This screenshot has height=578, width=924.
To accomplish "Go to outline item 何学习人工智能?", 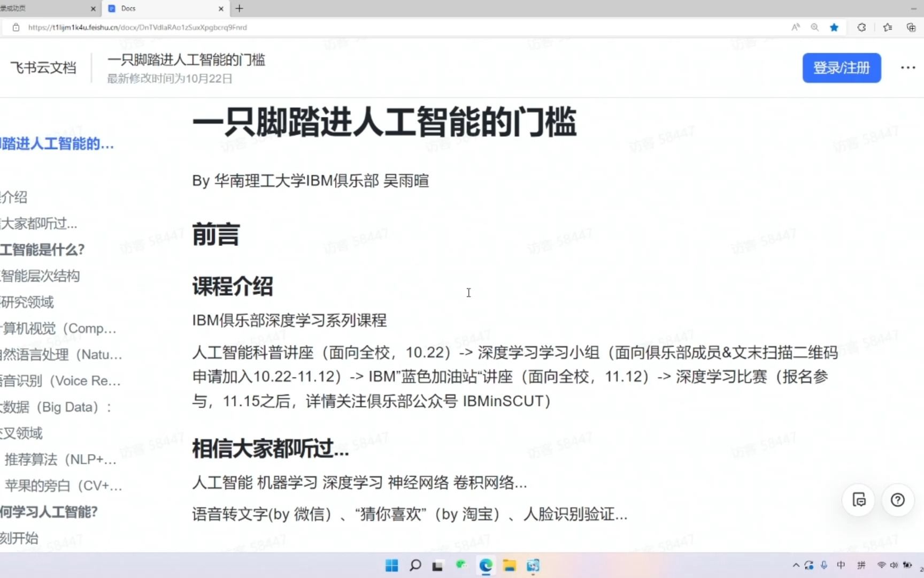I will click(49, 512).
